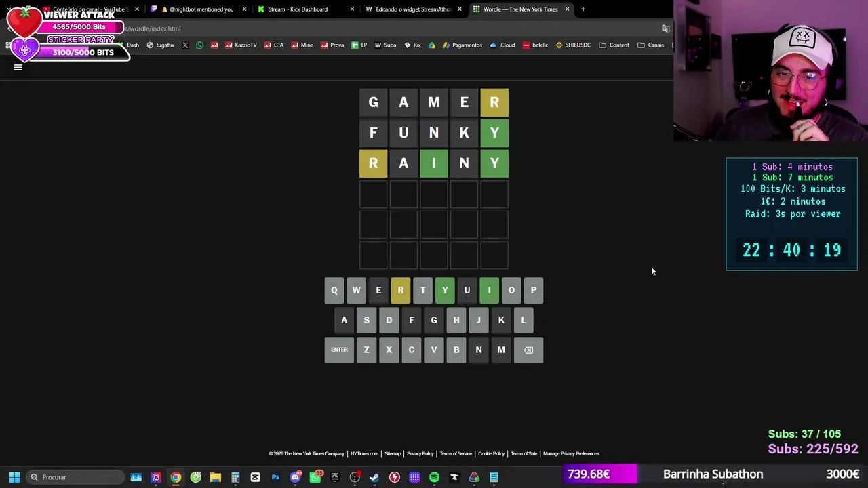Switch to Editando o widget StreamAthon tab
The height and width of the screenshot is (488, 868).
point(412,9)
